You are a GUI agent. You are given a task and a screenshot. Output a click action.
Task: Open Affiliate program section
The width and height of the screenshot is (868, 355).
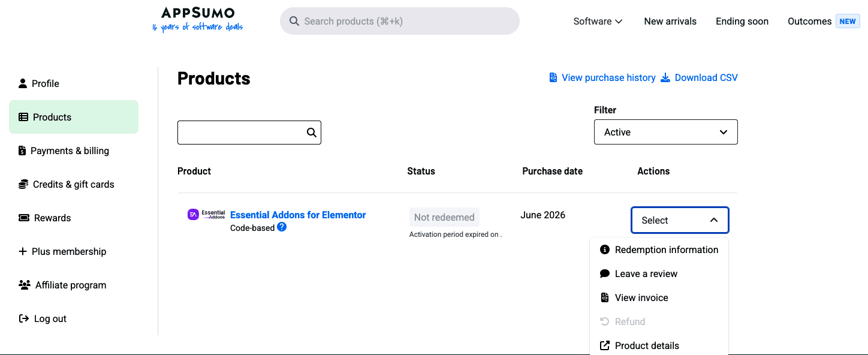tap(74, 285)
